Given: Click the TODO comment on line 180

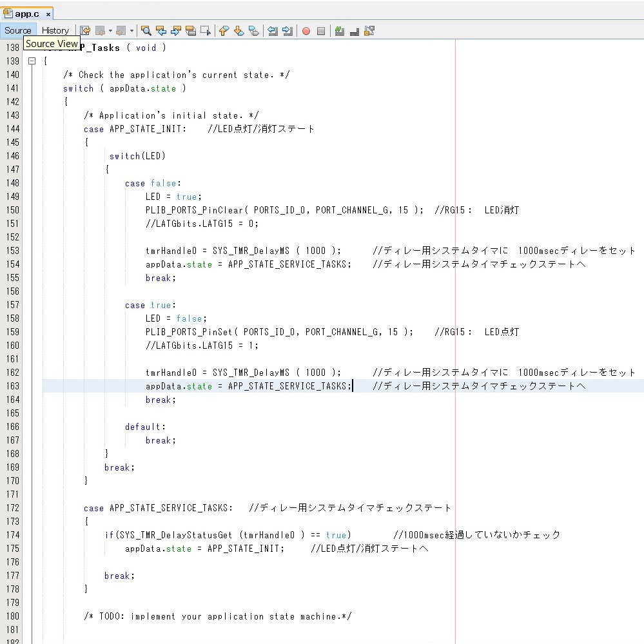Looking at the screenshot, I should tap(218, 616).
